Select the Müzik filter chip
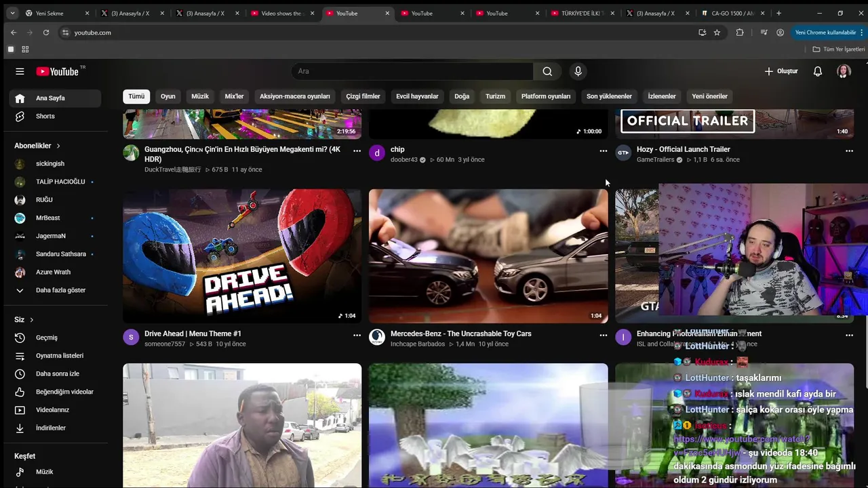 200,96
